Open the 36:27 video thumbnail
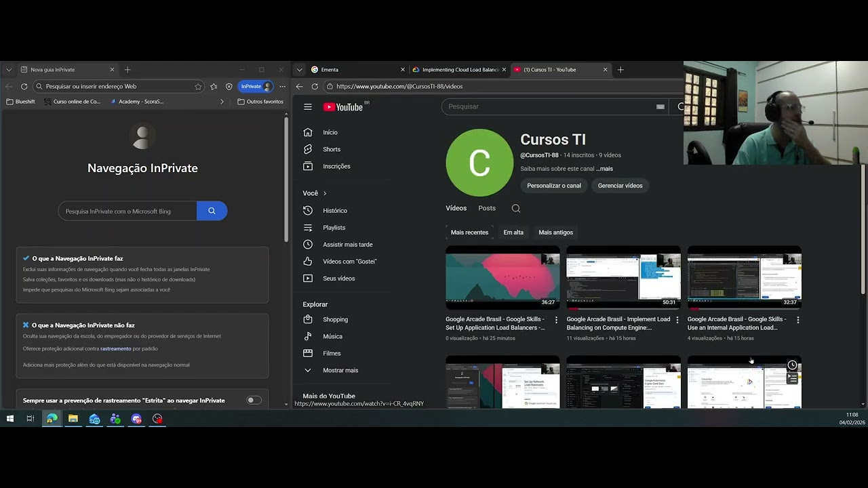 [502, 277]
